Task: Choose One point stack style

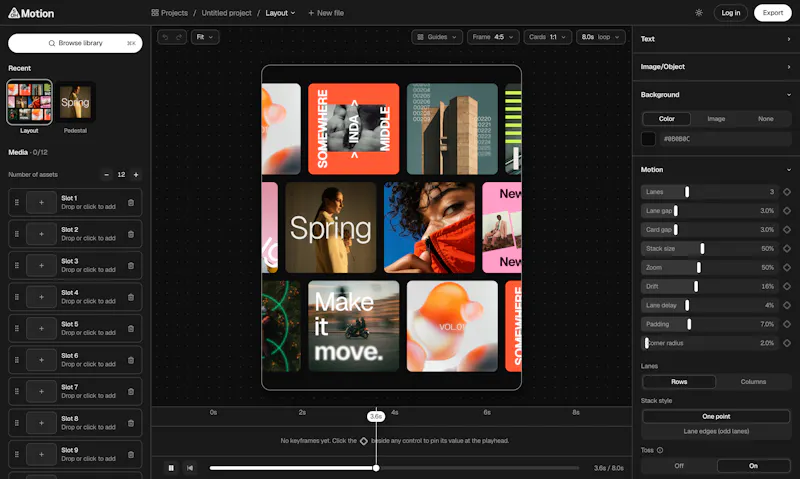Action: 716,416
